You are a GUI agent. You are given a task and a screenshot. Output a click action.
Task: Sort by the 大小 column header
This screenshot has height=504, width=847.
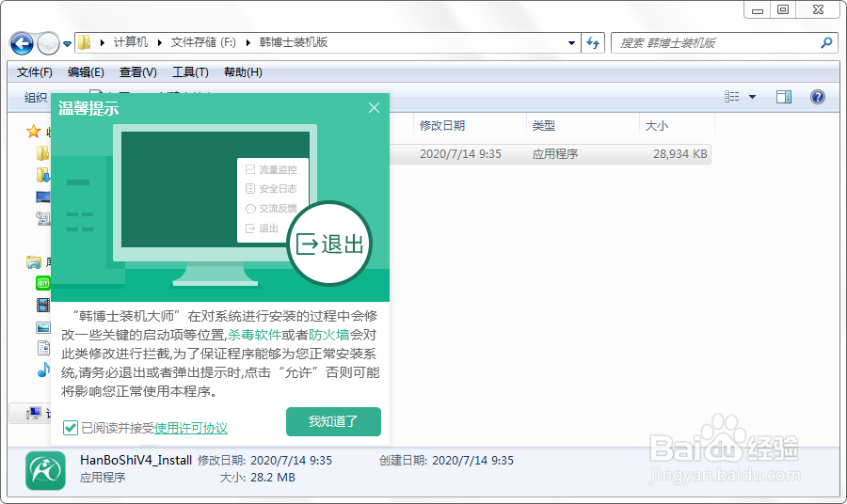(x=656, y=126)
